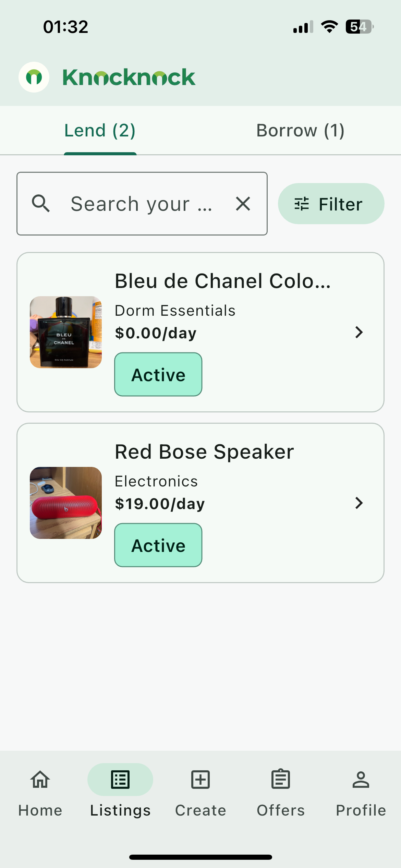Tap the Create plus icon
This screenshot has height=868, width=401.
click(x=200, y=780)
